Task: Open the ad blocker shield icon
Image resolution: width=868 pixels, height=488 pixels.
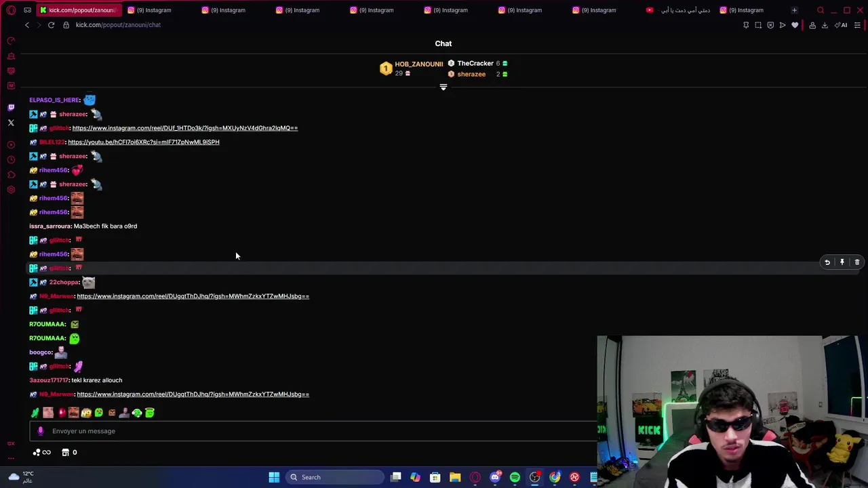Action: tap(770, 25)
